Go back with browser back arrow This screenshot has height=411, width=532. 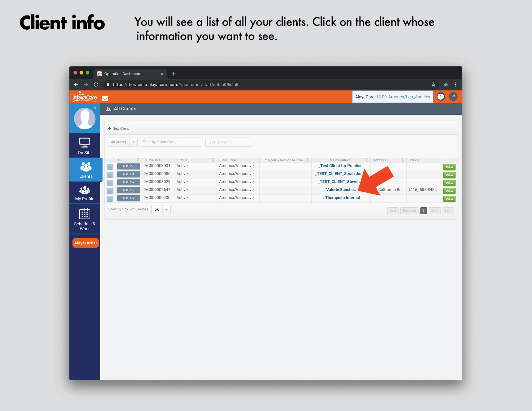point(76,84)
